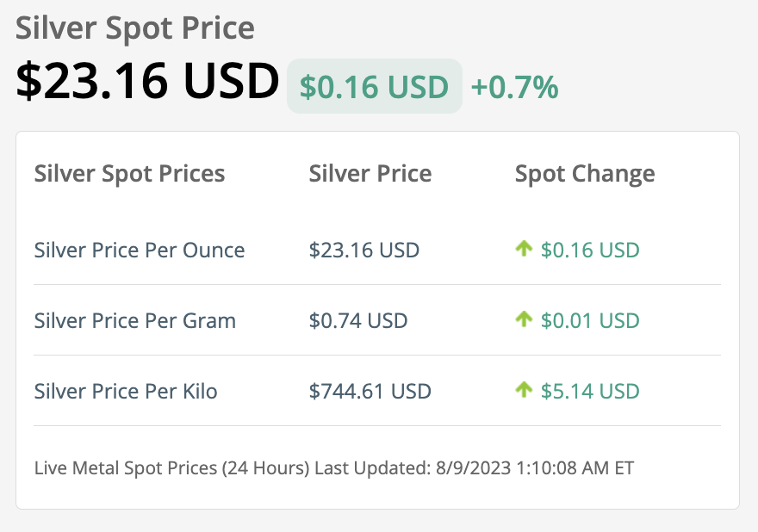Select the Silver Price column header
758x532 pixels.
coord(370,174)
